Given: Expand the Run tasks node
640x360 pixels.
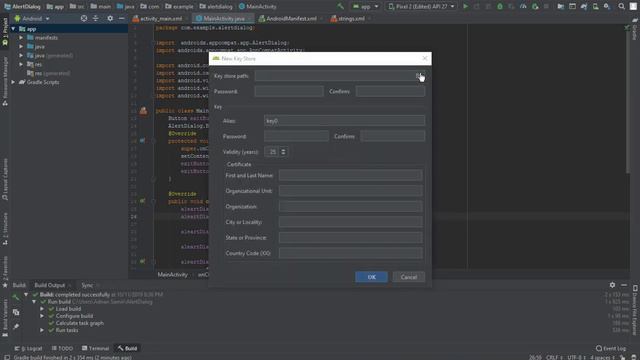Looking at the screenshot, I should point(42,330).
